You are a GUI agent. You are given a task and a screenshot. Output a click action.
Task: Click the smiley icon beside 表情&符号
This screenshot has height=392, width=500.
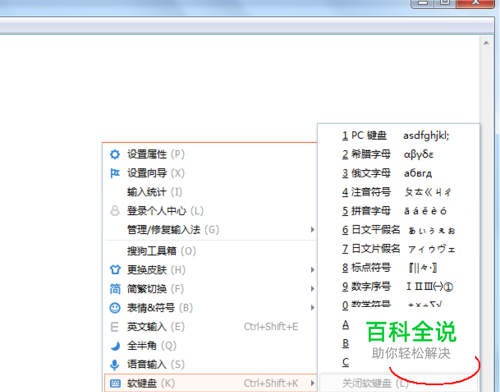tap(115, 308)
